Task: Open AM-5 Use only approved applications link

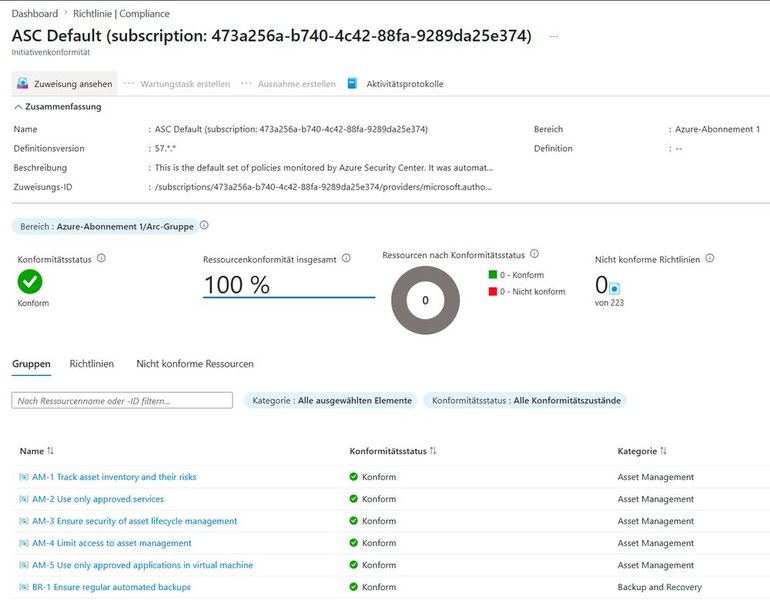Action: click(142, 565)
